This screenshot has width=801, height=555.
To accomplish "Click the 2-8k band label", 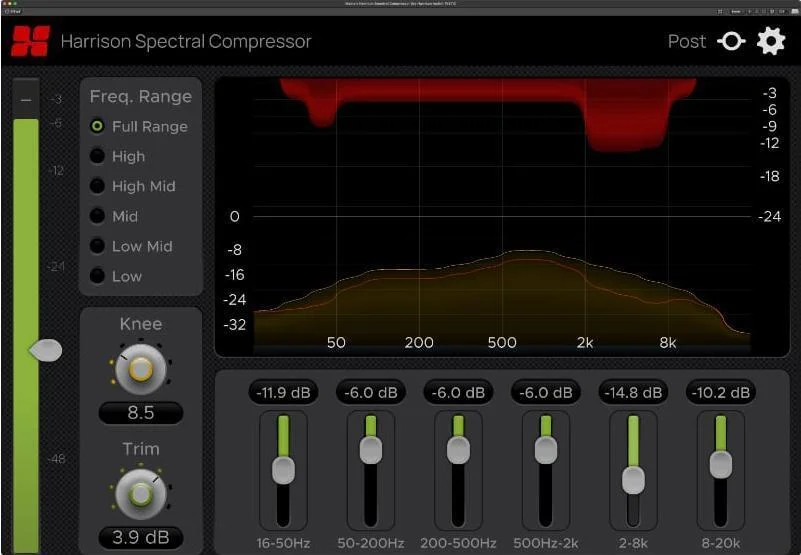I will pos(633,543).
